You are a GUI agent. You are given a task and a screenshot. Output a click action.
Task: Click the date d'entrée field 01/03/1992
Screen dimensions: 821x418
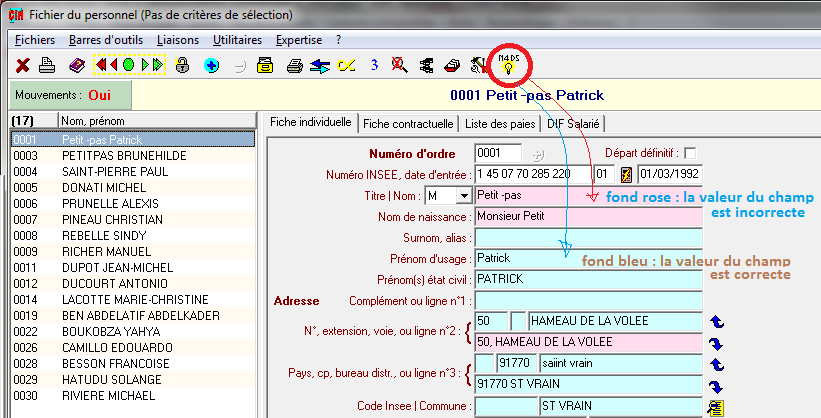(669, 174)
